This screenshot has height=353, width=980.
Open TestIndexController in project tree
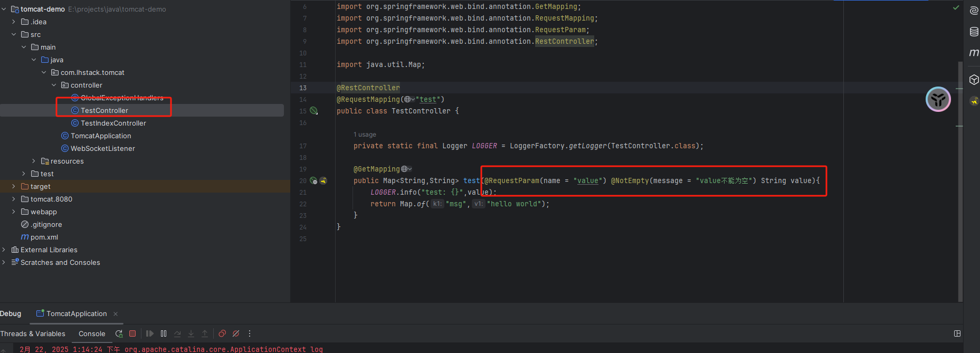point(113,123)
